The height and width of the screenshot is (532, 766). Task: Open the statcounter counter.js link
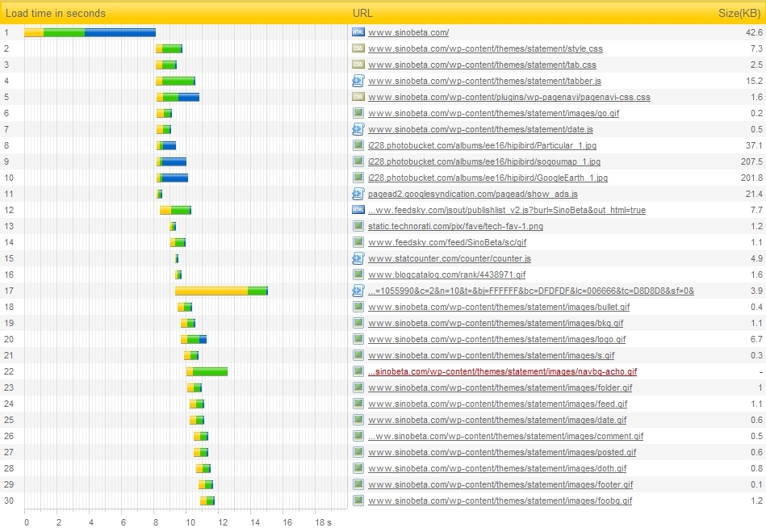tap(450, 258)
